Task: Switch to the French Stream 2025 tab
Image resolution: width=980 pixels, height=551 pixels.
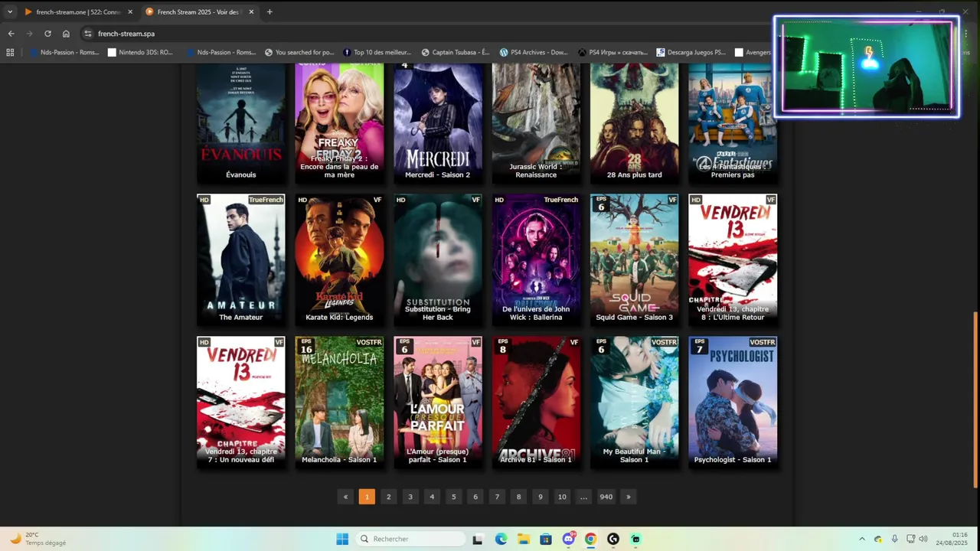Action: (x=198, y=12)
